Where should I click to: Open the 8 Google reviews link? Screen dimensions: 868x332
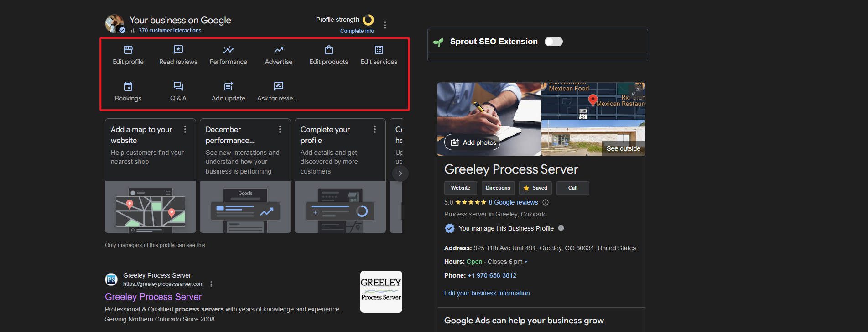(x=513, y=202)
